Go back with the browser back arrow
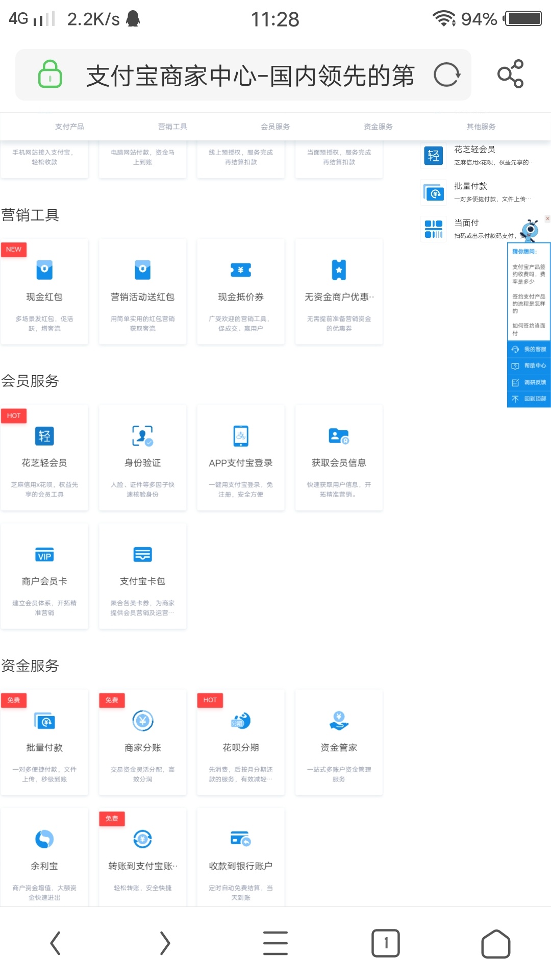 click(56, 943)
